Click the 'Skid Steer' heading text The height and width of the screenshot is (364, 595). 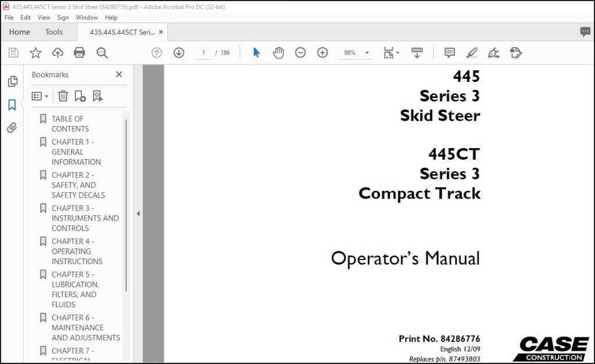click(440, 116)
